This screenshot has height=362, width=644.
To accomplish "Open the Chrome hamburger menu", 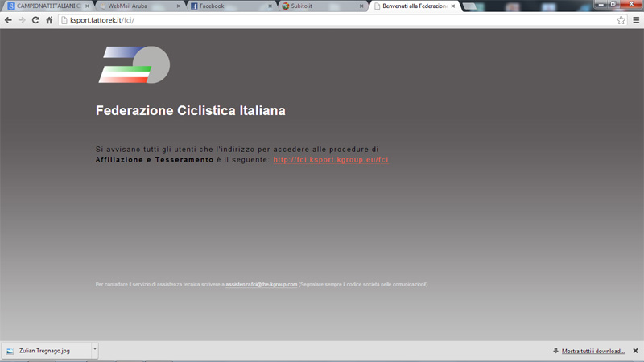I will [x=636, y=20].
